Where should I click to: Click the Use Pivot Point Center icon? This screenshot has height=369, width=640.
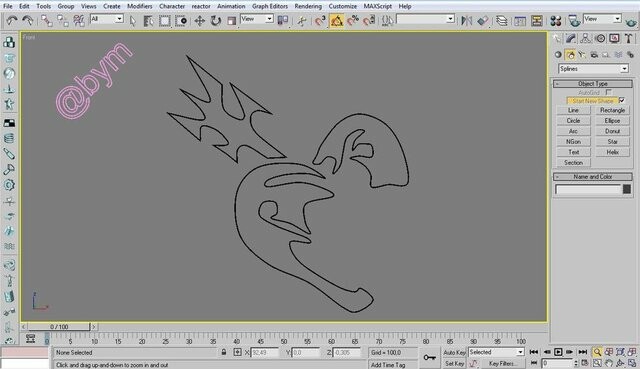(282, 20)
